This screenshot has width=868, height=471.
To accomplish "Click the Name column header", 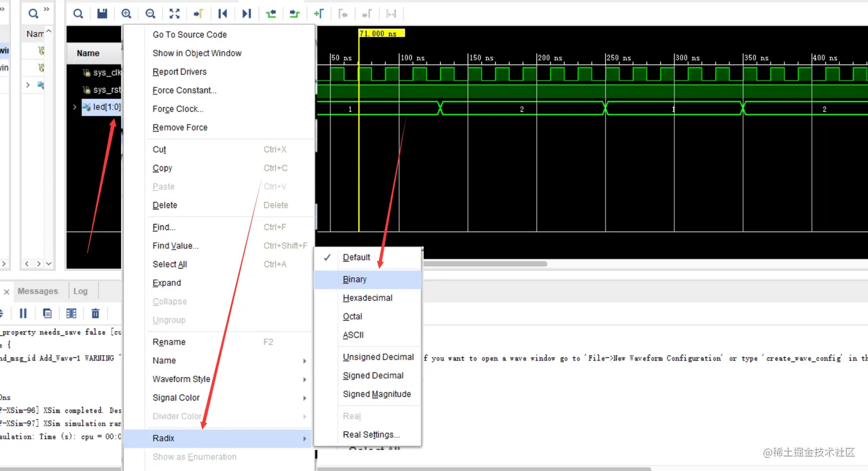I will 88,53.
